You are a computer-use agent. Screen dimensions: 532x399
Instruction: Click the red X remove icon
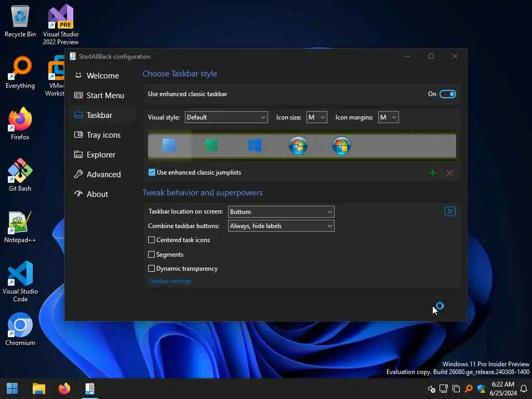pyautogui.click(x=449, y=174)
